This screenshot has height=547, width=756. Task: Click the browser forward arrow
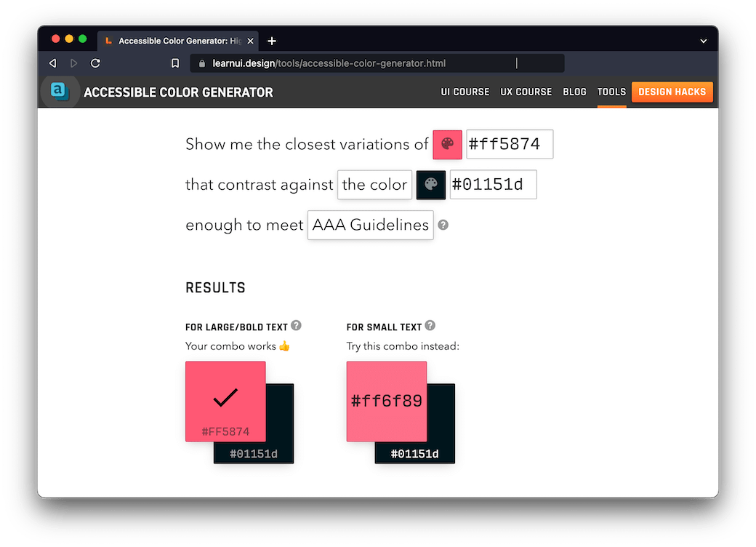[73, 63]
